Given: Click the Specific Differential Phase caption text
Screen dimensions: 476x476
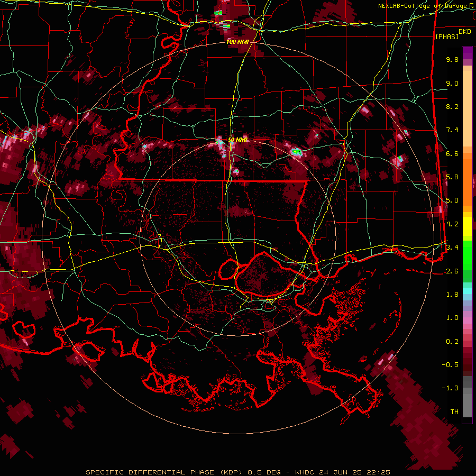Looking at the screenshot, I should click(237, 472).
